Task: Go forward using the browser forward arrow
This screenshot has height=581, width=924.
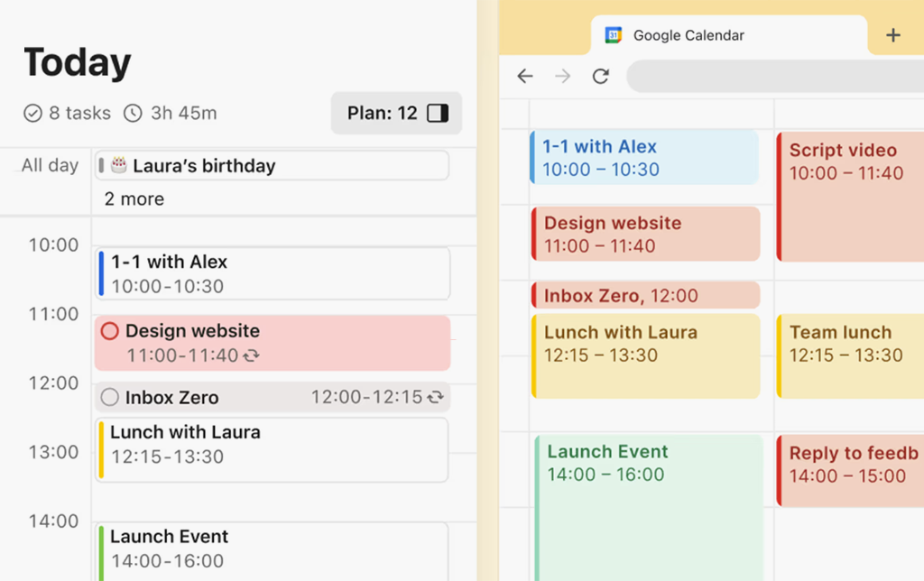Action: pyautogui.click(x=563, y=77)
